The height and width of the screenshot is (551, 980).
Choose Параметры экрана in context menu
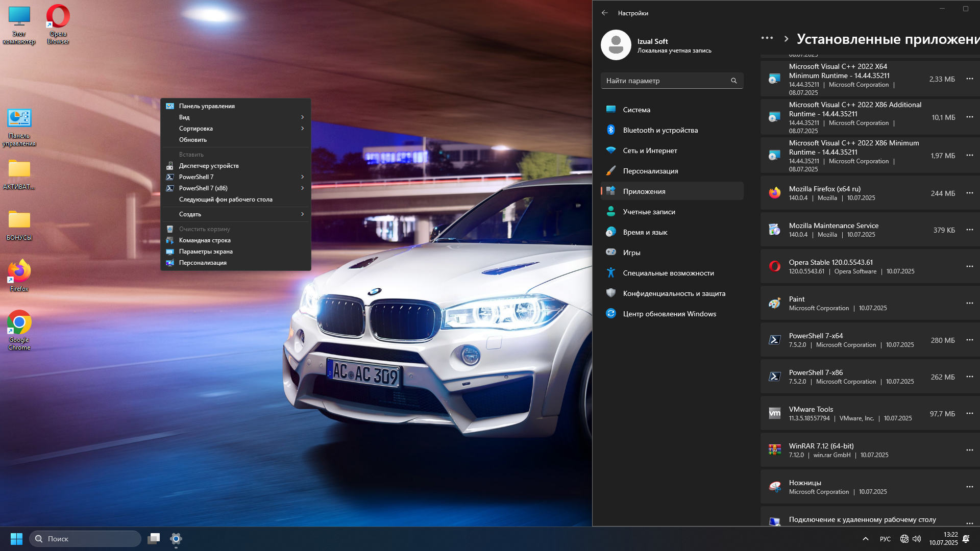click(236, 252)
